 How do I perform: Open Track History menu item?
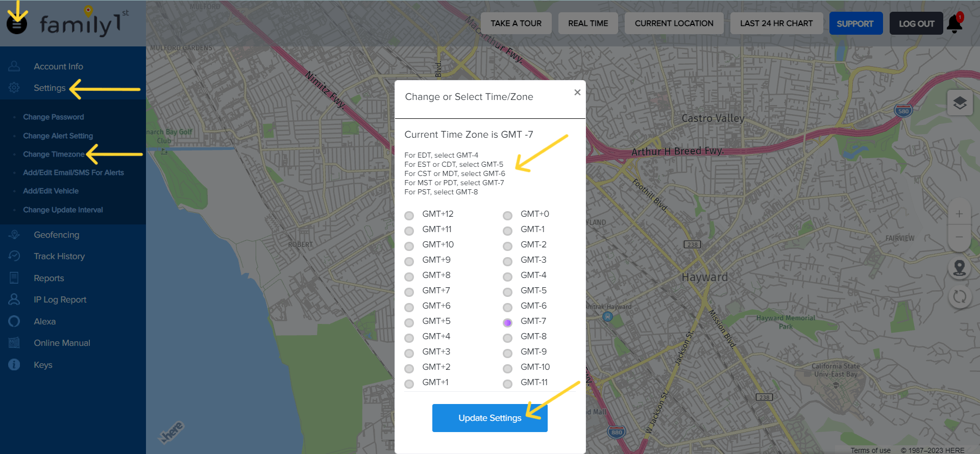point(59,256)
